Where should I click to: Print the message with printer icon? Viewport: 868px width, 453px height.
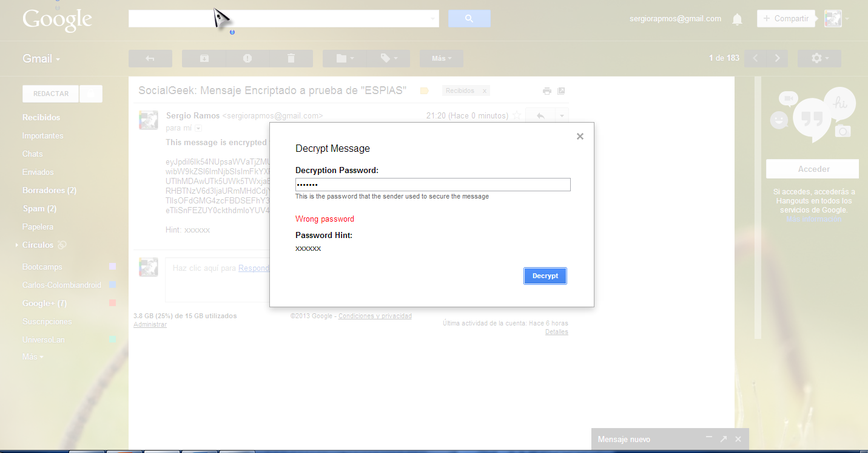point(547,91)
